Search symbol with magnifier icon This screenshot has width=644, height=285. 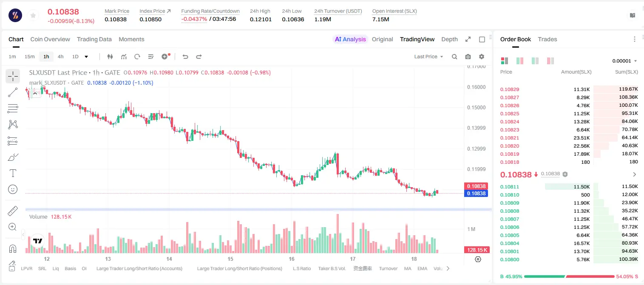[x=454, y=57]
